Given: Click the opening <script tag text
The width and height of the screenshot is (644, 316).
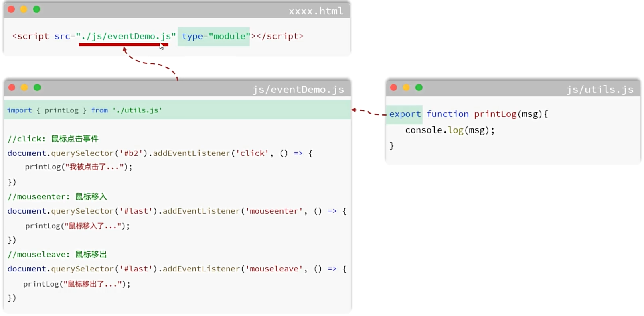Looking at the screenshot, I should click(x=30, y=36).
